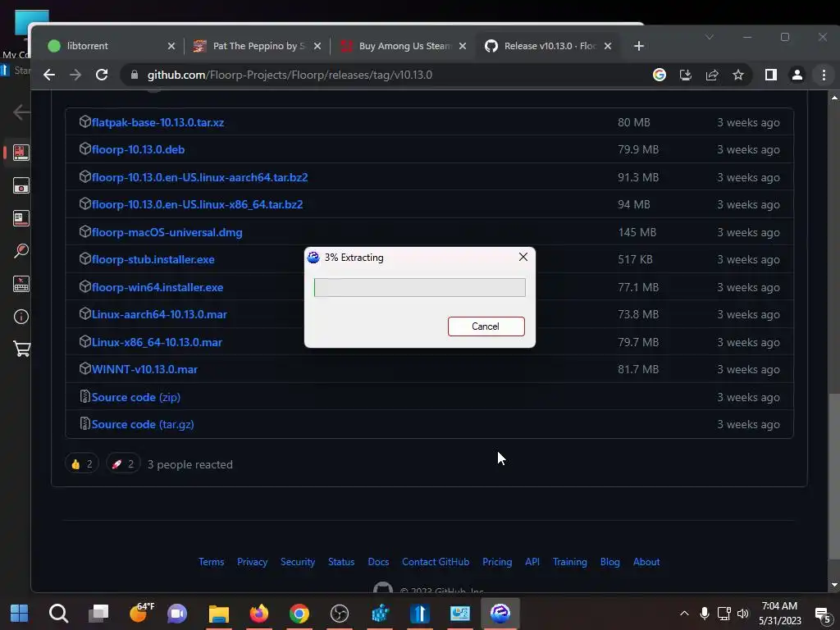Image resolution: width=840 pixels, height=630 pixels.
Task: Close the Buy Among Us tab
Action: tap(463, 46)
